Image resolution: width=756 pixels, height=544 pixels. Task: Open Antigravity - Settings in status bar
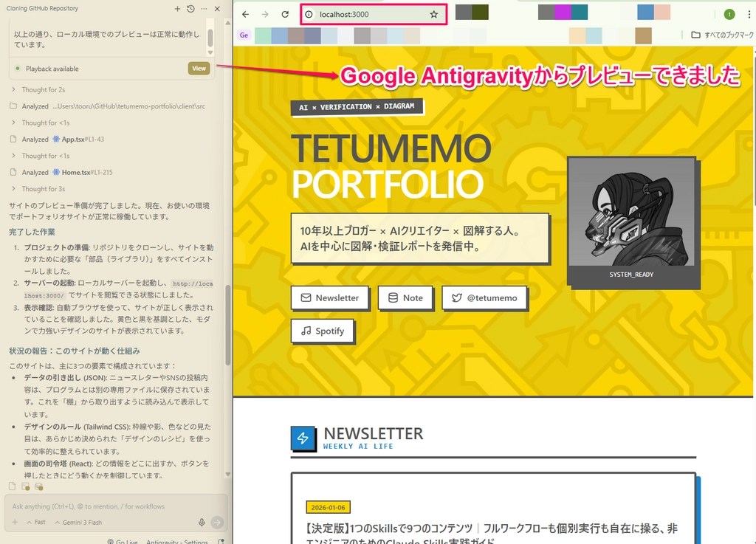[177, 542]
